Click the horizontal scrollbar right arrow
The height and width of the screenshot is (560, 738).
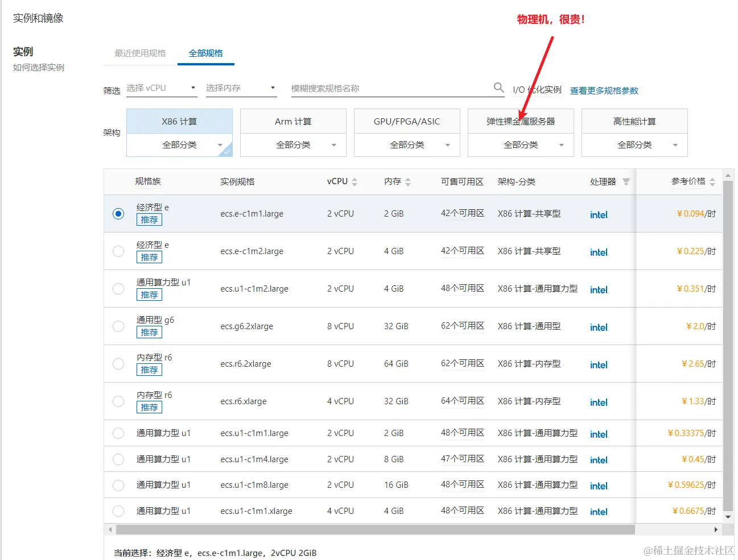click(716, 529)
